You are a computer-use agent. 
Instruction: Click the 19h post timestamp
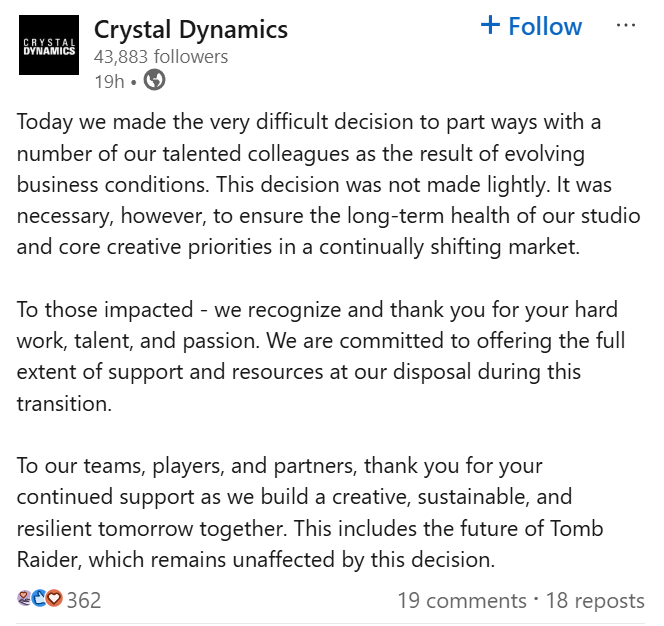[x=108, y=81]
